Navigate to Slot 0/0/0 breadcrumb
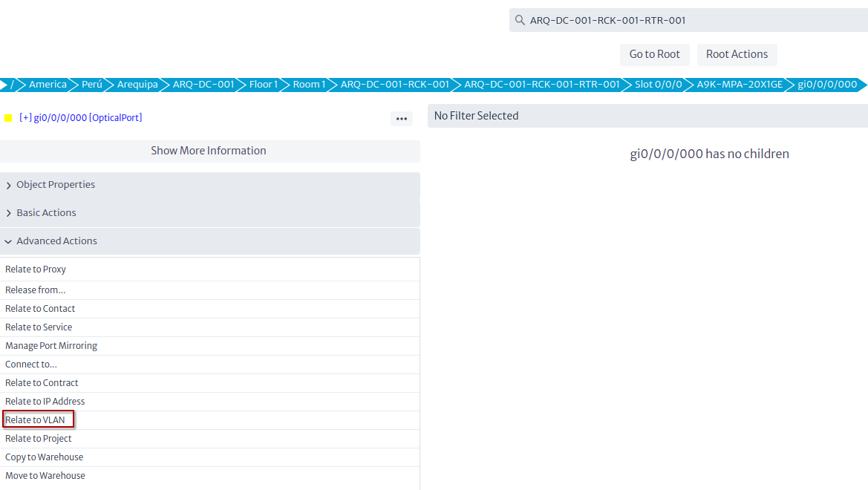 coord(658,85)
